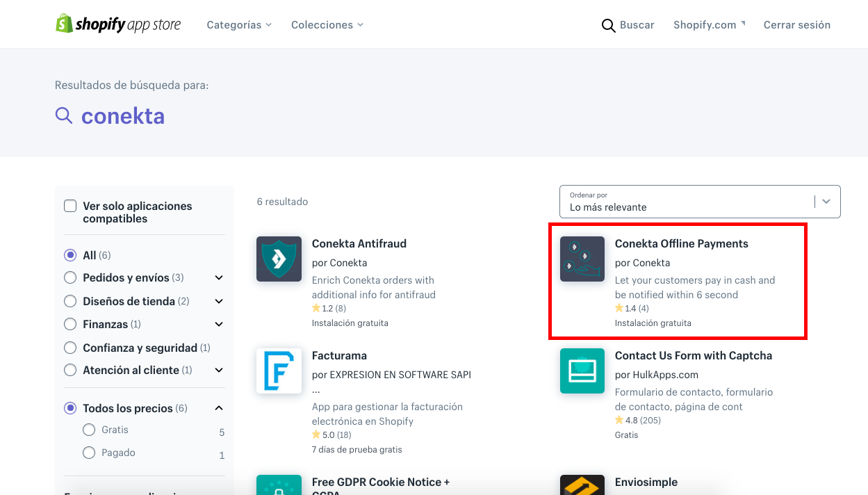The width and height of the screenshot is (868, 495).
Task: Open the Facturama title link
Action: [x=339, y=356]
